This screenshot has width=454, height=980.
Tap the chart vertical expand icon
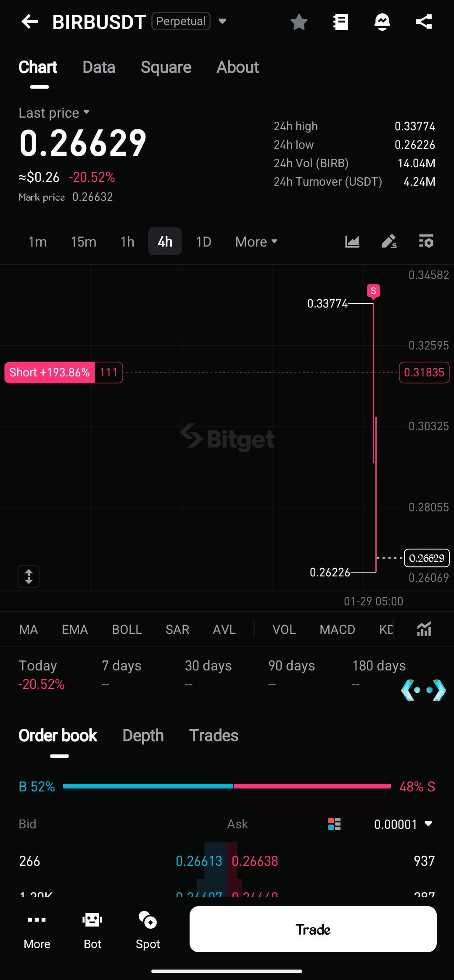pyautogui.click(x=29, y=576)
